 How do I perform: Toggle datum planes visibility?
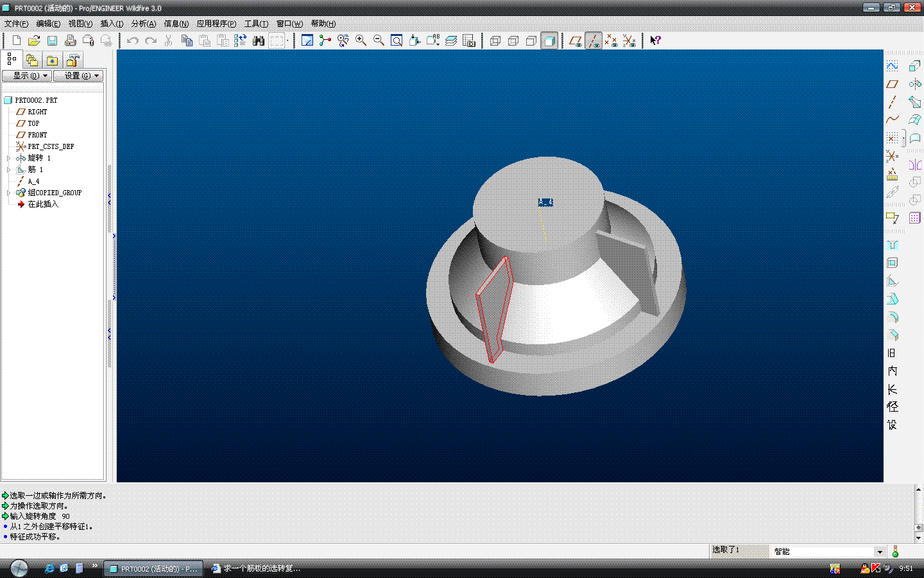576,40
